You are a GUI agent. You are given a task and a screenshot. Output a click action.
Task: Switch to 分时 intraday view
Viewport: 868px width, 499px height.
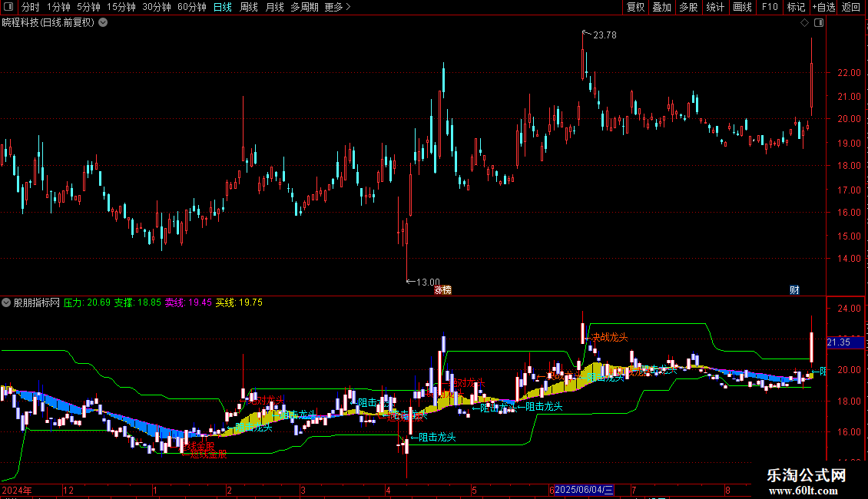pos(31,7)
